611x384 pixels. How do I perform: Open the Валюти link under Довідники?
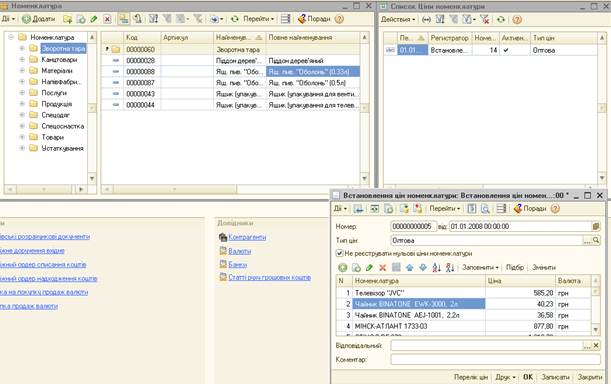point(240,251)
